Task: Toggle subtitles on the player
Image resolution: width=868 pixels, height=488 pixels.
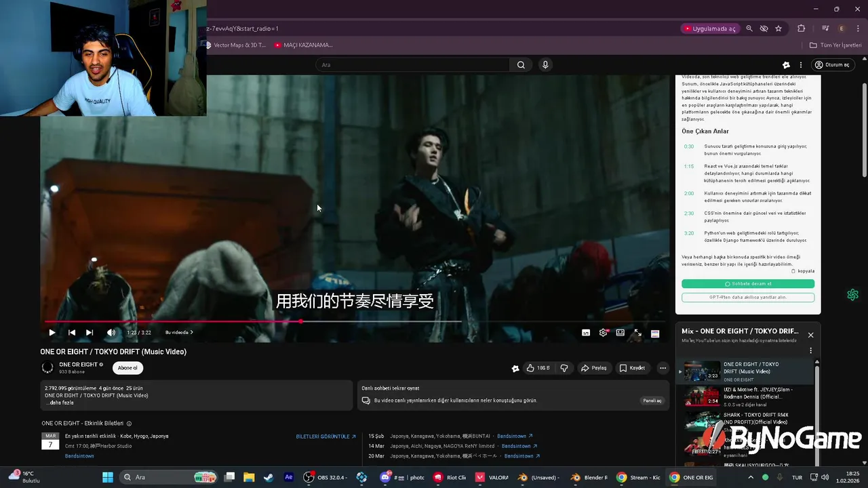Action: [586, 333]
